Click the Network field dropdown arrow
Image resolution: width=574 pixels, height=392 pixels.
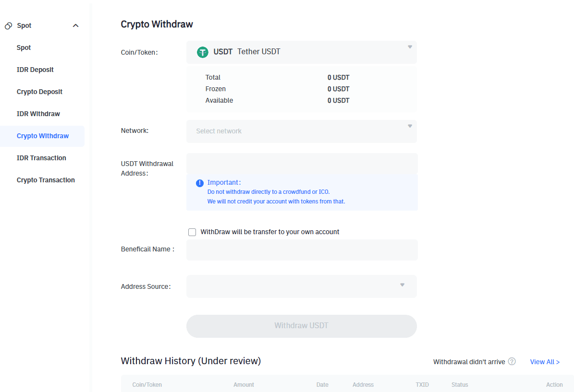[x=409, y=126]
